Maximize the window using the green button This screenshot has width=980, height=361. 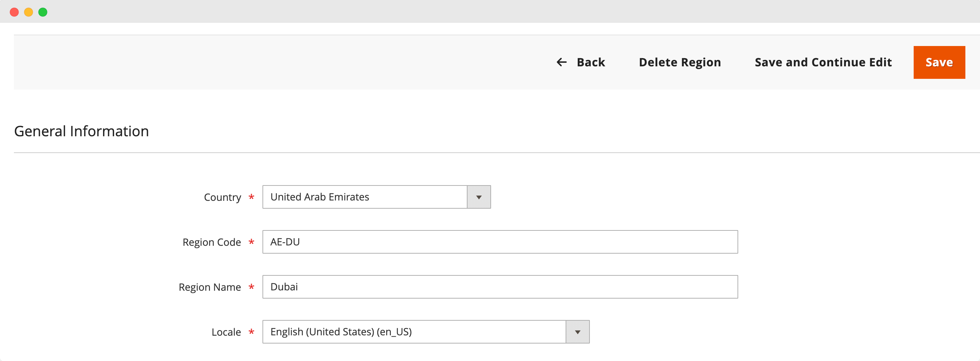(43, 12)
